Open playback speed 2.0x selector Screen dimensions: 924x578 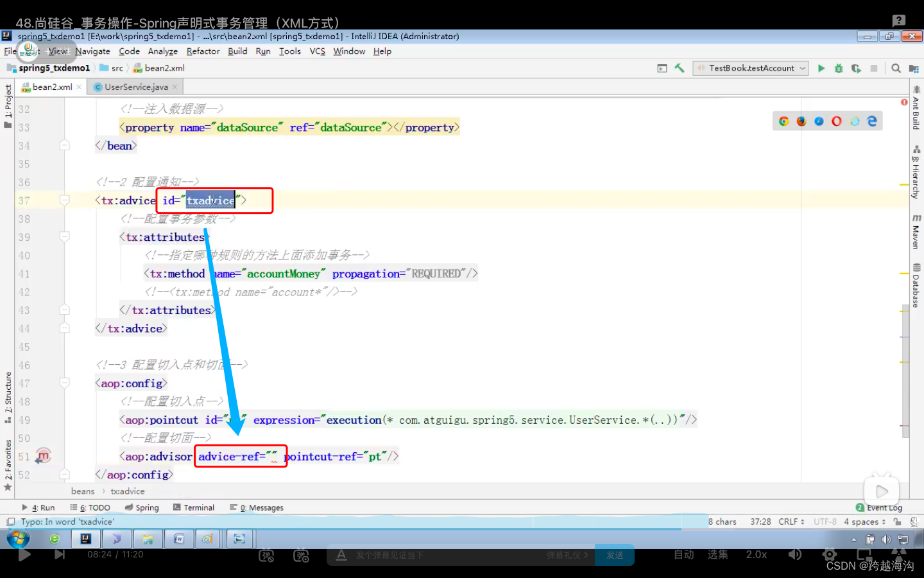(x=757, y=554)
